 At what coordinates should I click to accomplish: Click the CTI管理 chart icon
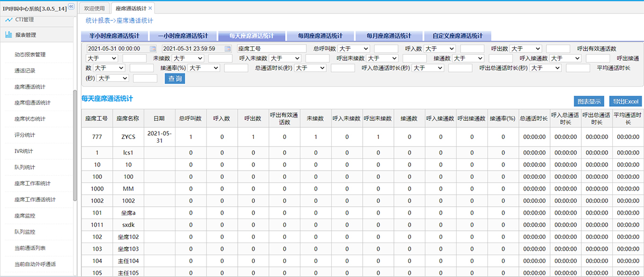tap(9, 19)
